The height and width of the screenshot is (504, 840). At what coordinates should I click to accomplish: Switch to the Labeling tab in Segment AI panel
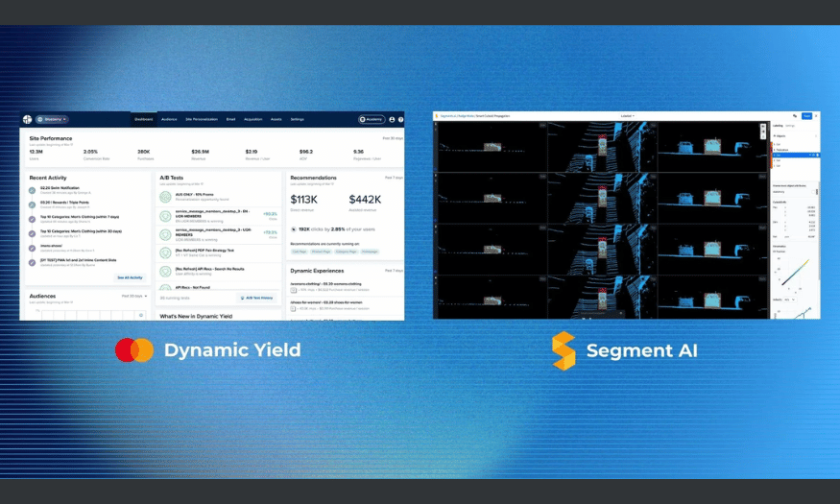pyautogui.click(x=778, y=126)
